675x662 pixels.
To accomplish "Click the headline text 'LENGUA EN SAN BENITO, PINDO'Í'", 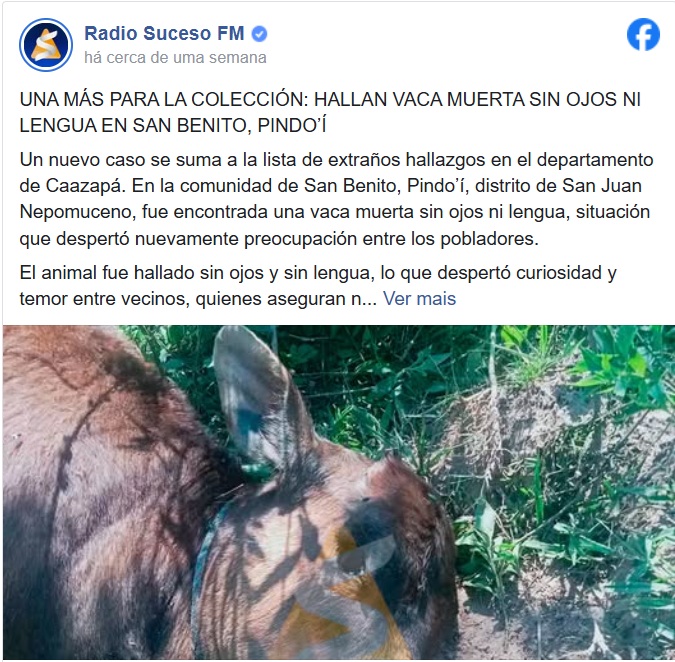I will click(x=173, y=126).
